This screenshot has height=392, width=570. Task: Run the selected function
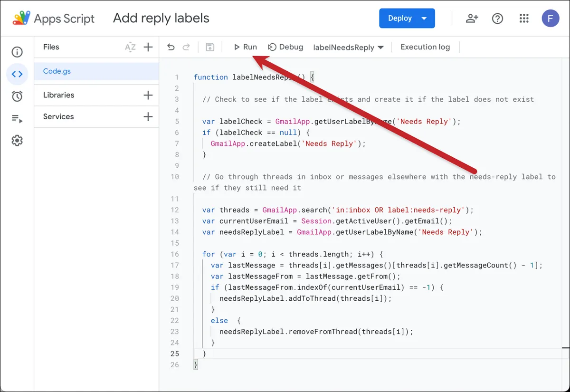coord(245,47)
